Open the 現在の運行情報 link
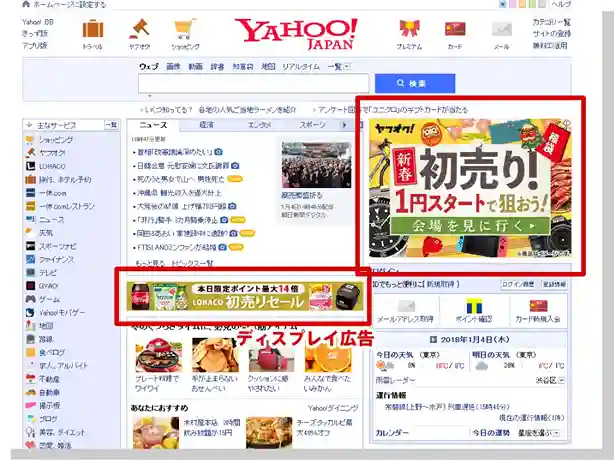Image resolution: width=614 pixels, height=460 pixels. (x=531, y=418)
